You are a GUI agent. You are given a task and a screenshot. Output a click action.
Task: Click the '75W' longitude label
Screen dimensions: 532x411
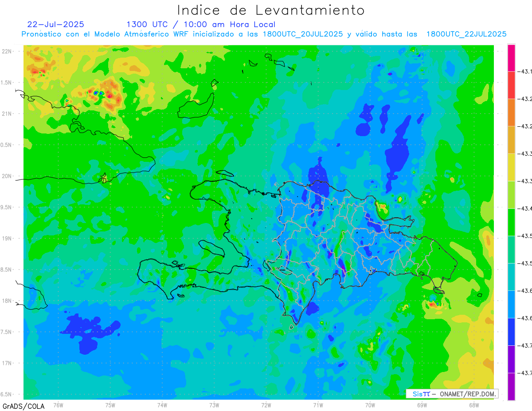pos(110,405)
